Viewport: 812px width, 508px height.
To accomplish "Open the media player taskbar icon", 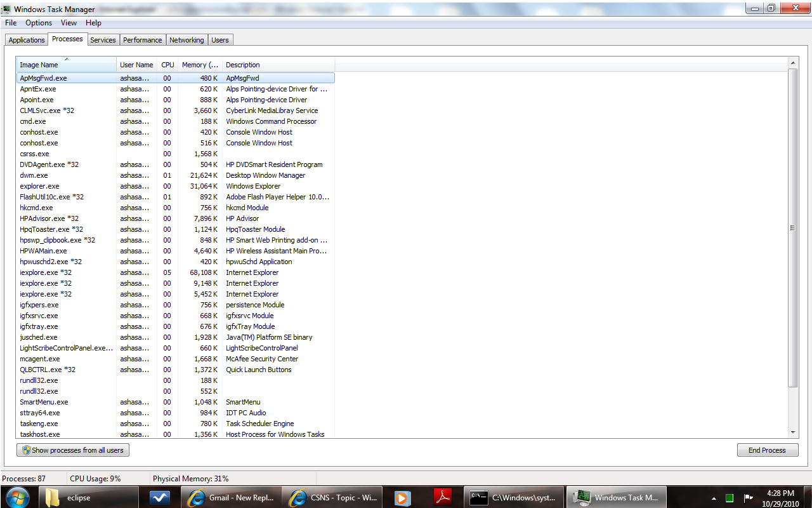I will point(402,498).
